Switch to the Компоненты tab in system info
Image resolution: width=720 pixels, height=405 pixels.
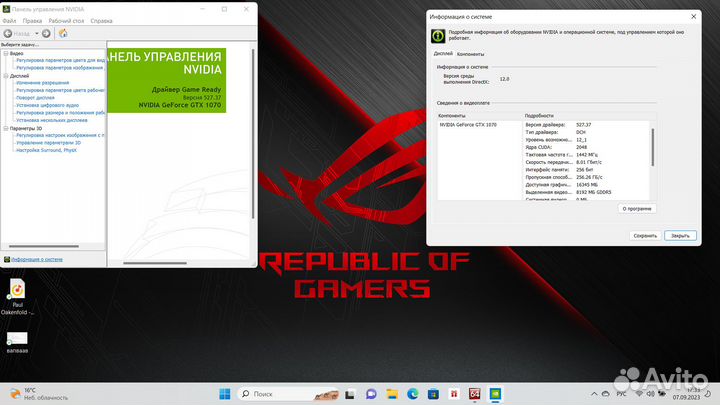point(470,54)
